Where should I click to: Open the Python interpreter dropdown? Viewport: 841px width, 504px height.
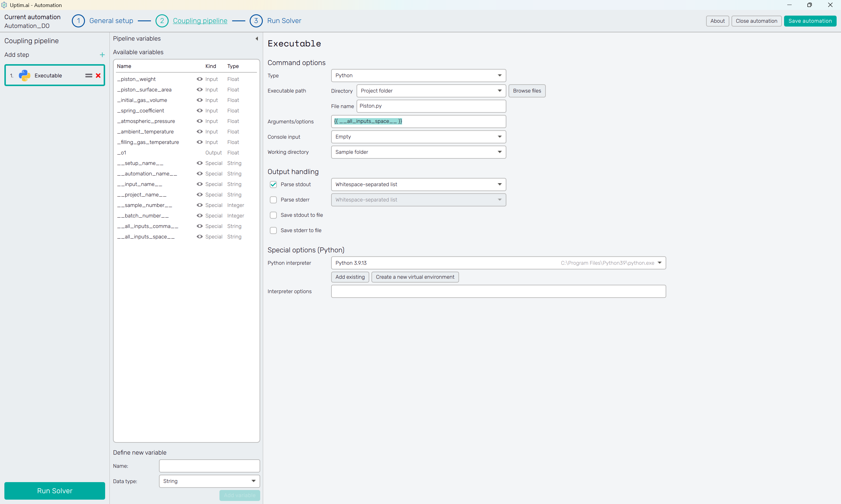(498, 263)
